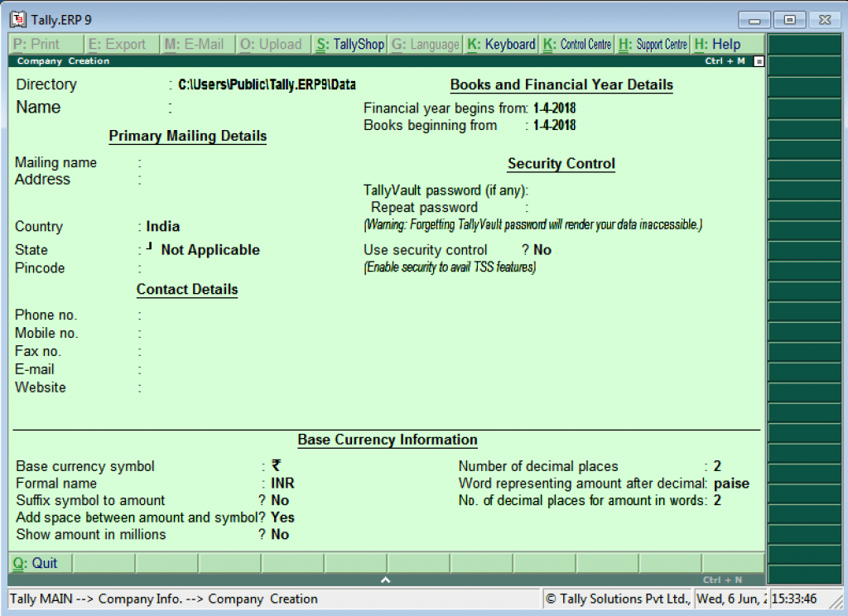
Task: Toggle Show amount in millions setting
Action: pos(280,535)
